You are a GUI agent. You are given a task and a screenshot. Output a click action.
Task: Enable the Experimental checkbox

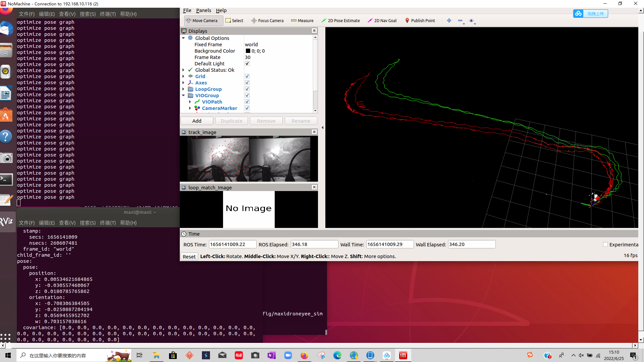[x=605, y=245]
